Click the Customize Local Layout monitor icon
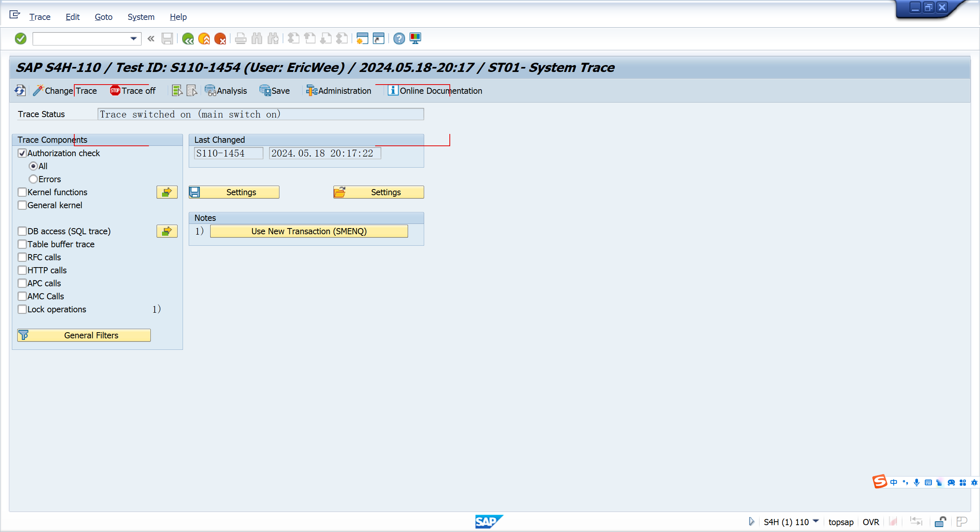This screenshot has width=980, height=532. click(x=415, y=39)
